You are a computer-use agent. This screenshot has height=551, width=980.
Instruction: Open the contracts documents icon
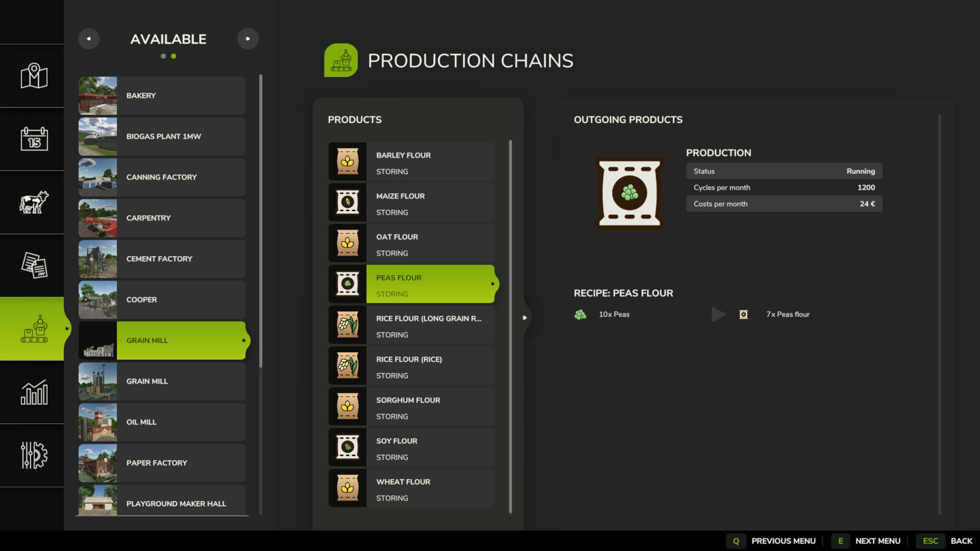click(34, 265)
